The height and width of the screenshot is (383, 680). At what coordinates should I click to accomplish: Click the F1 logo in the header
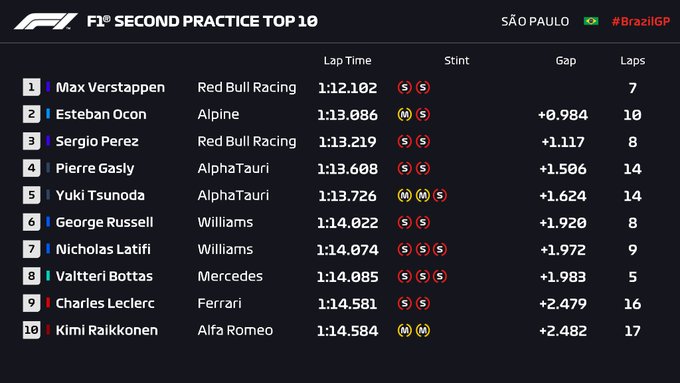[46, 21]
